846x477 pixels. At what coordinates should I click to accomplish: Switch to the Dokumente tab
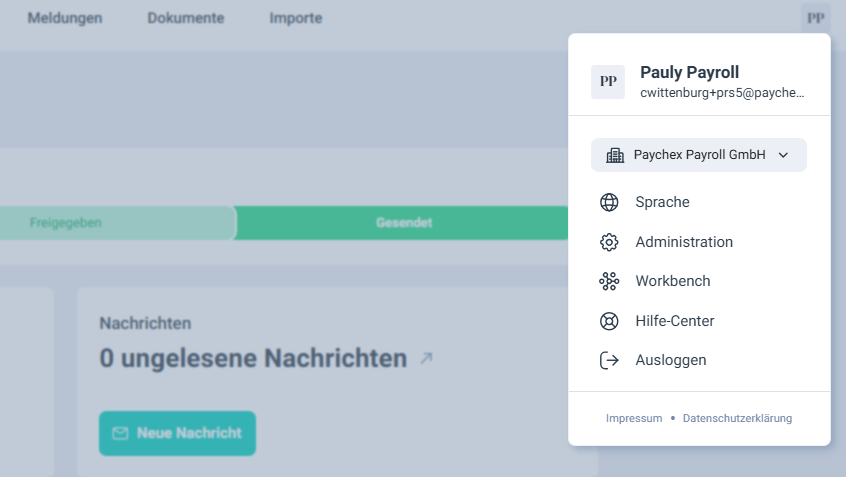(x=186, y=18)
